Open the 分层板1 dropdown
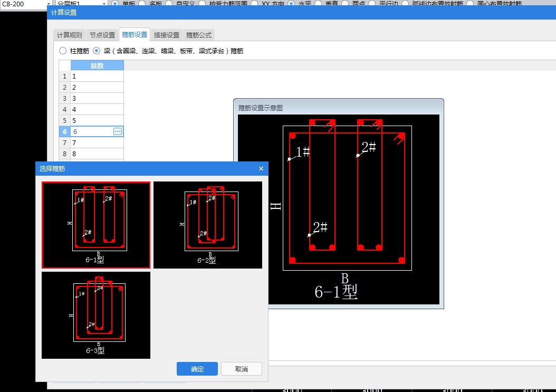Image resolution: width=556 pixels, height=392 pixels. point(104,4)
